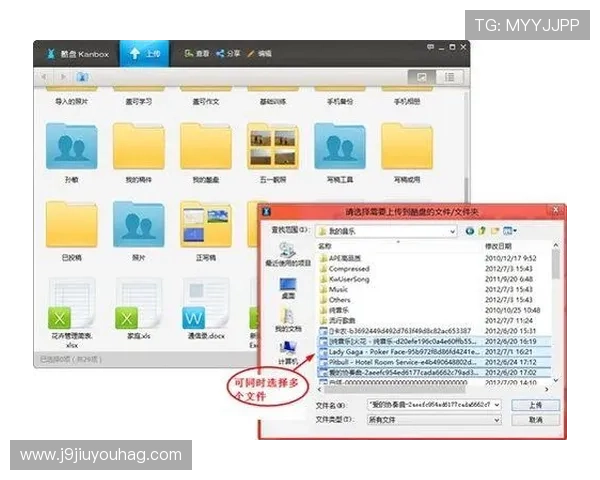Open the 五一 photo folder with picture thumbnails
Screen dimensions: 600x480
tap(273, 146)
